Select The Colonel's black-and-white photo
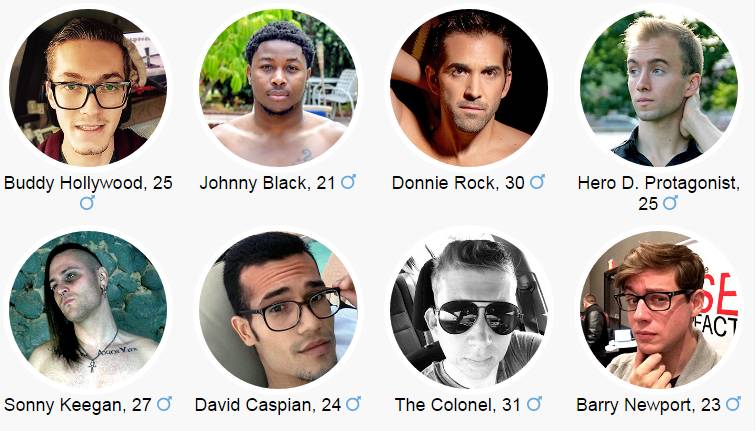The height and width of the screenshot is (431, 755). (x=469, y=309)
